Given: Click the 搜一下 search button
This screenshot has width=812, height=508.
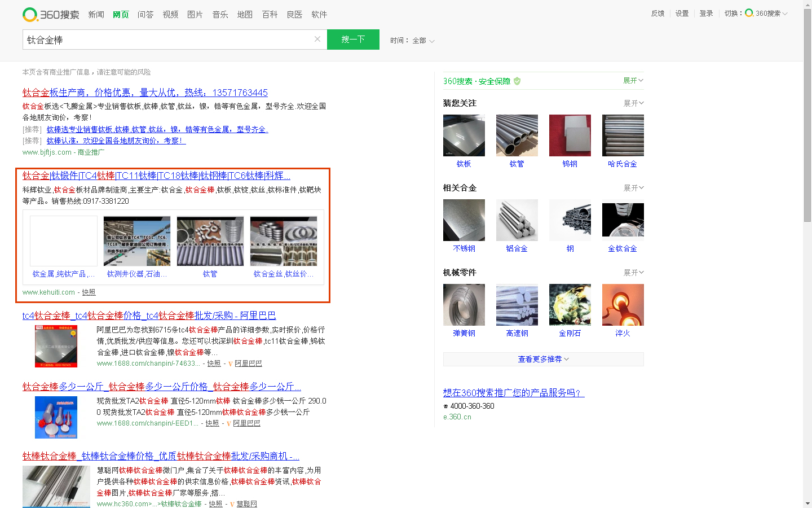Looking at the screenshot, I should [353, 40].
